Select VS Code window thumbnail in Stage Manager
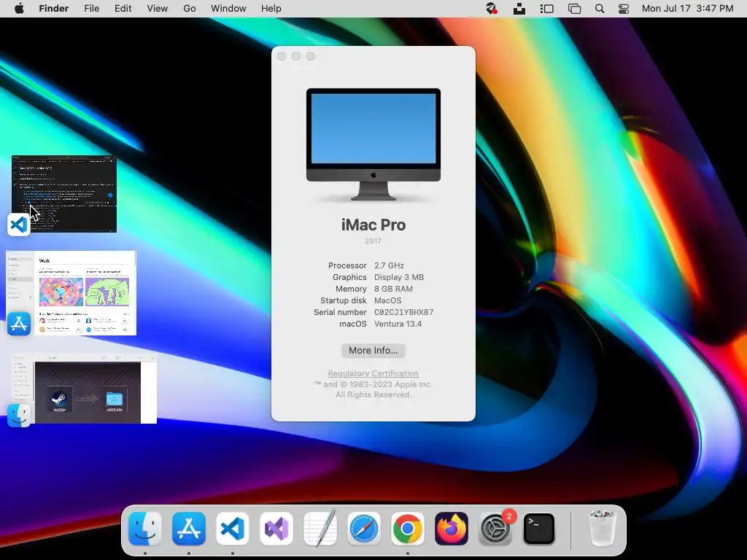This screenshot has height=560, width=747. tap(64, 194)
